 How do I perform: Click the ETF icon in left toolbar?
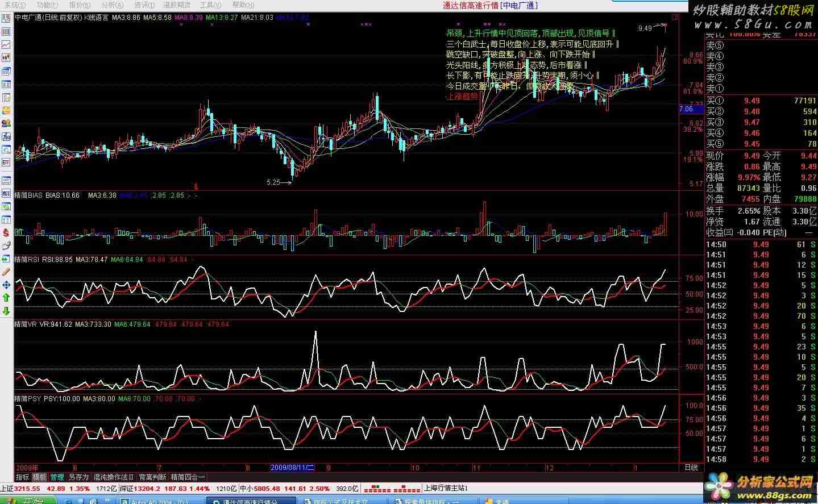[6, 163]
